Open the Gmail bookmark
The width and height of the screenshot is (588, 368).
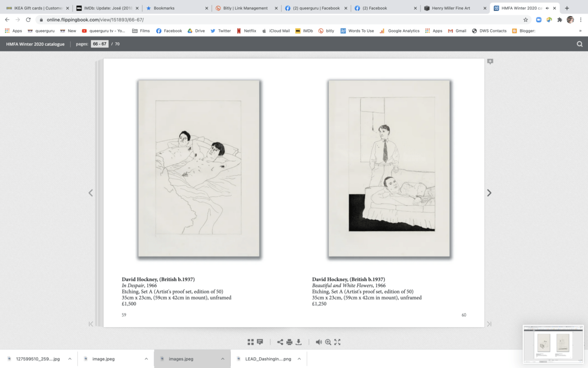(x=457, y=30)
